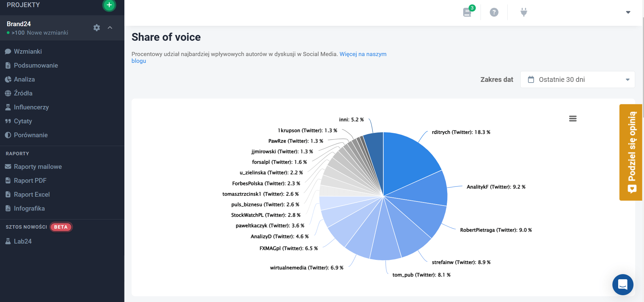This screenshot has width=644, height=302.
Task: Click the puls_biznesu (Twitter): 2.6 % label
Action: click(265, 205)
